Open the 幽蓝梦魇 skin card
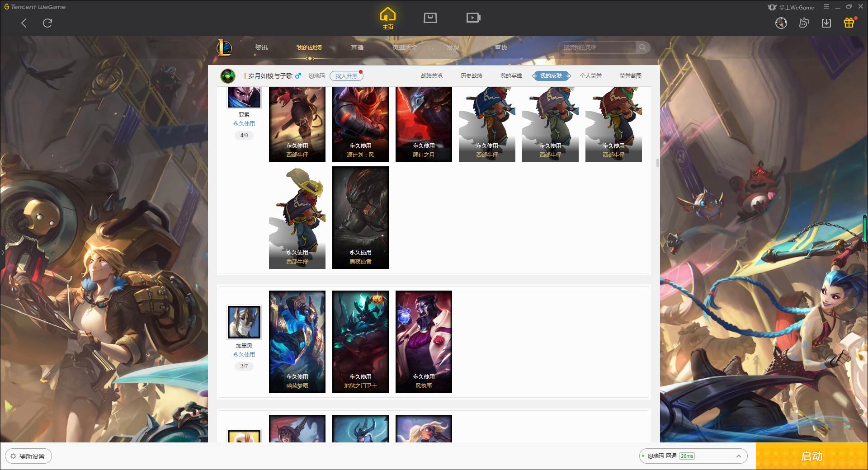 click(x=297, y=342)
